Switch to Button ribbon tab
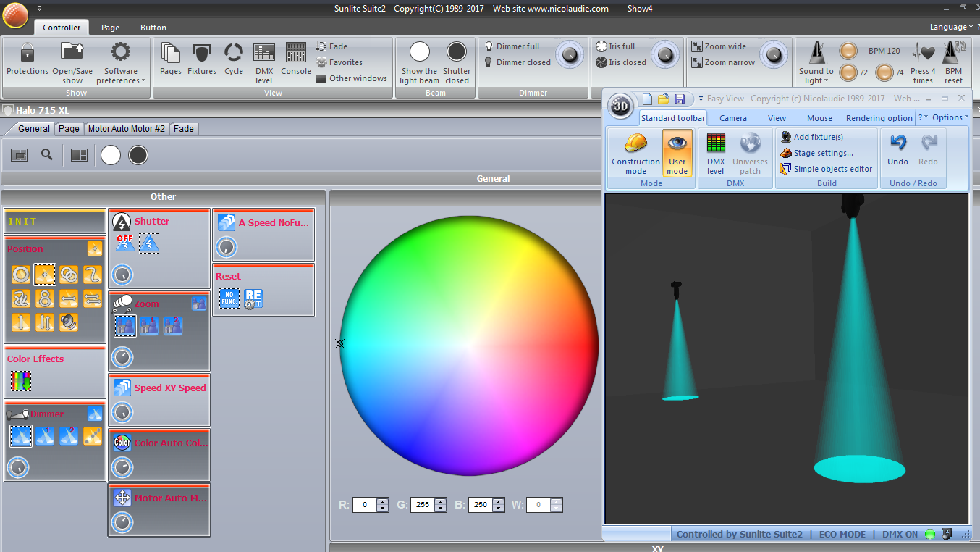Viewport: 980px width, 552px height. click(x=153, y=28)
